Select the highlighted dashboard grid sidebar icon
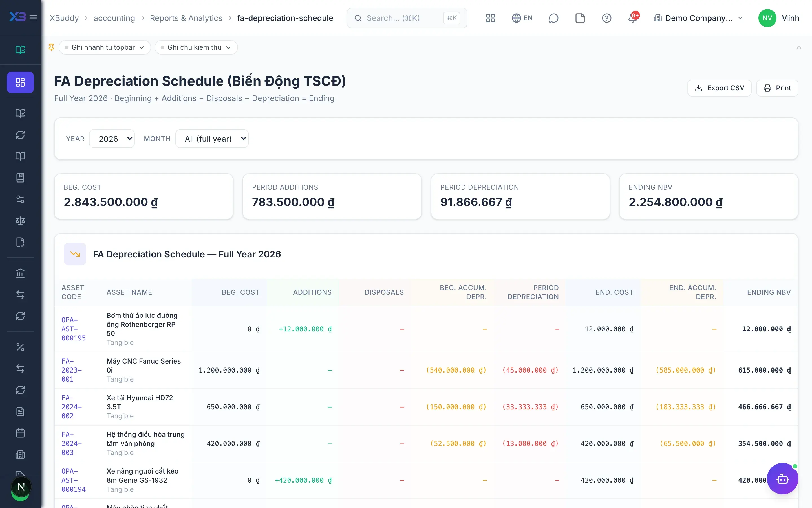 point(20,82)
